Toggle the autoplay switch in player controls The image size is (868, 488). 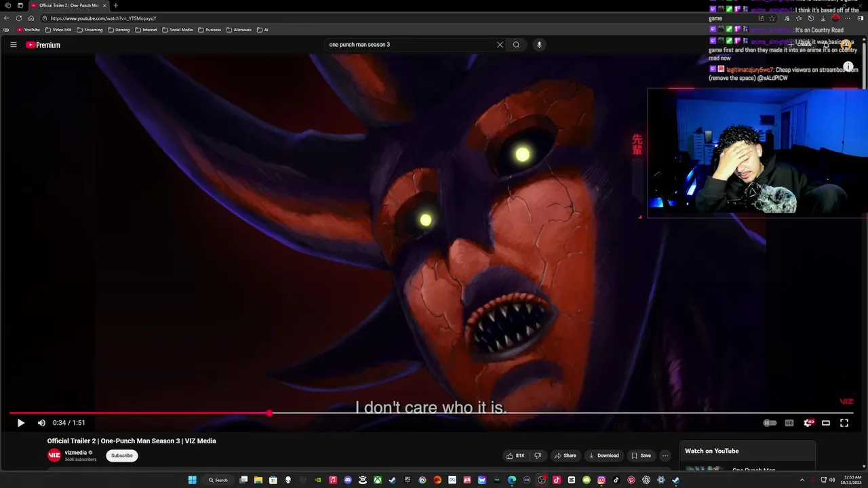click(x=770, y=423)
